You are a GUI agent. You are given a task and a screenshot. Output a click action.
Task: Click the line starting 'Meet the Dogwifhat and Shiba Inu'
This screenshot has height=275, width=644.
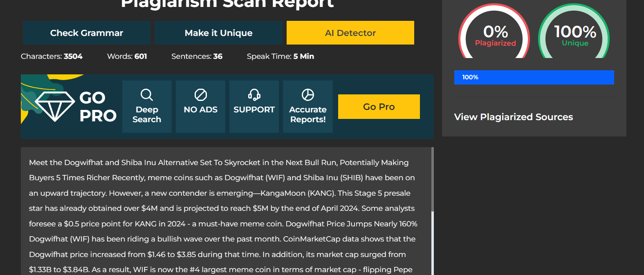pos(219,163)
